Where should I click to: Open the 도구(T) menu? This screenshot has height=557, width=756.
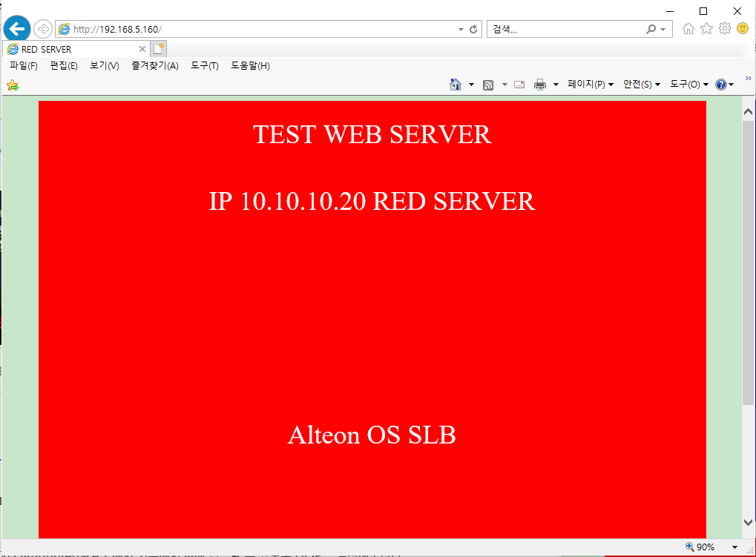(x=205, y=66)
